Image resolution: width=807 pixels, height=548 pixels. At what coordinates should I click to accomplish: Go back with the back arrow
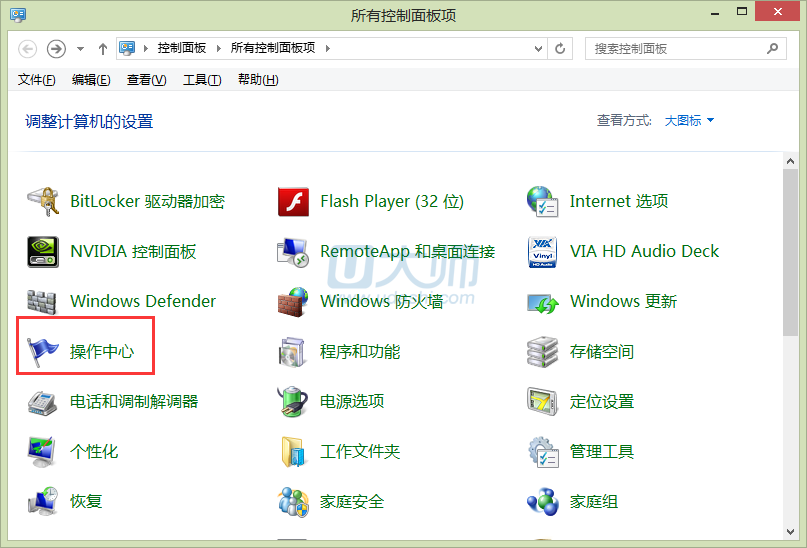point(28,49)
